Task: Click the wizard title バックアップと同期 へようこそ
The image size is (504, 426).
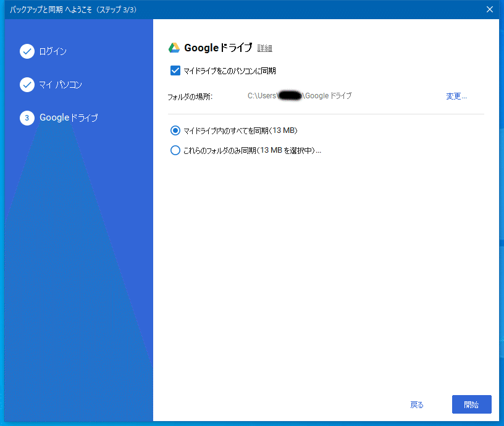Action: click(x=67, y=9)
